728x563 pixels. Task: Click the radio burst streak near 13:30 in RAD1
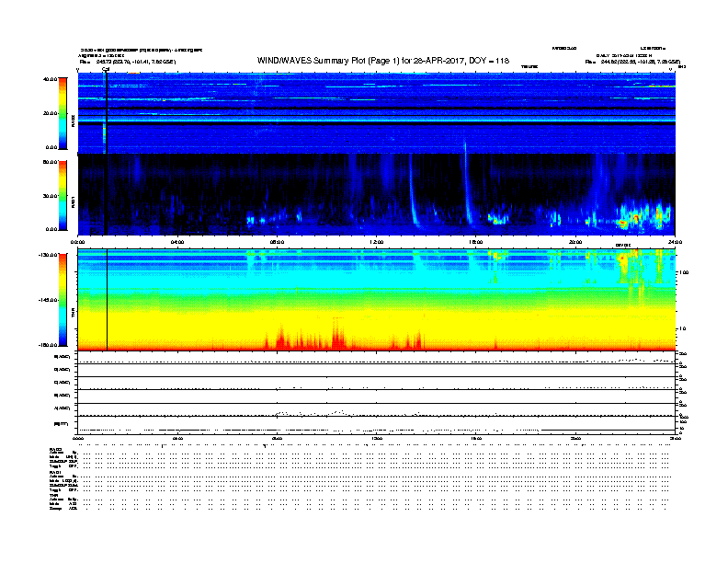414,190
